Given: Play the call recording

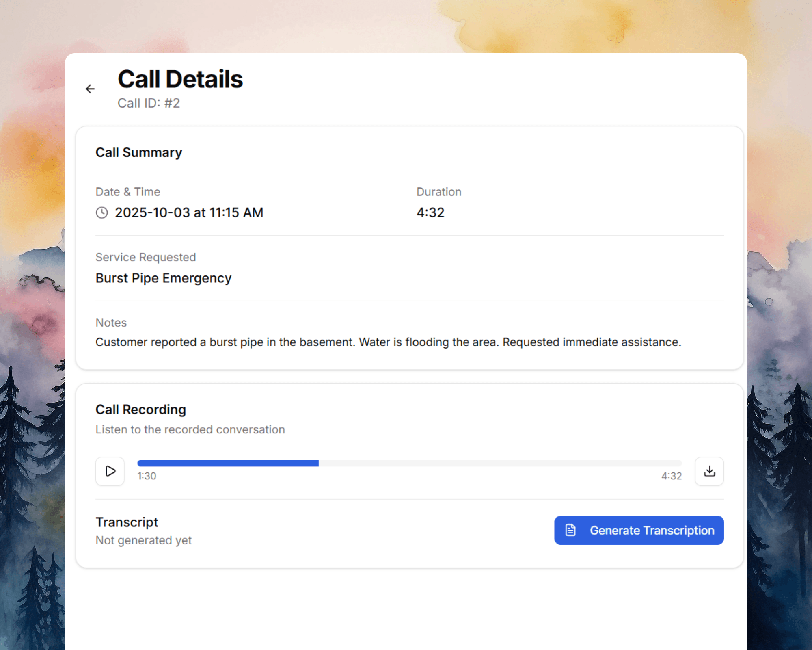Looking at the screenshot, I should coord(110,471).
